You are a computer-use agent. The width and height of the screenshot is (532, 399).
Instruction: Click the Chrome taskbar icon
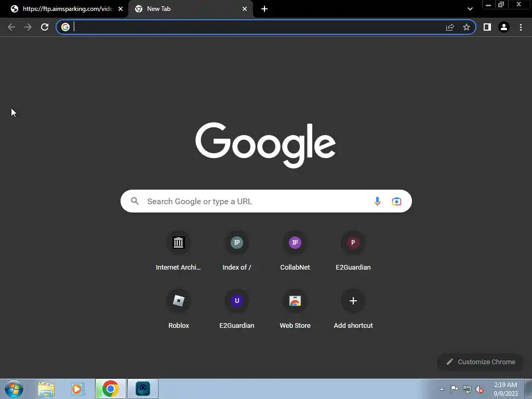pyautogui.click(x=110, y=389)
